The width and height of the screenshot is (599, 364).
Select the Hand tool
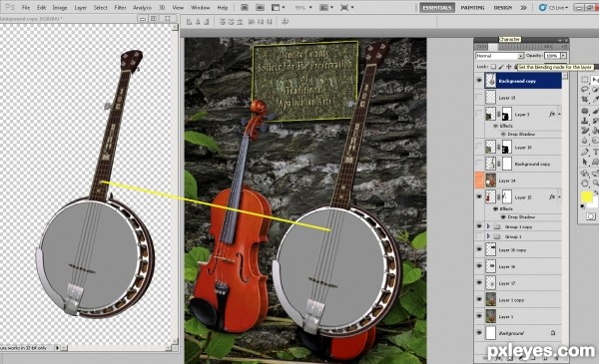tap(585, 183)
